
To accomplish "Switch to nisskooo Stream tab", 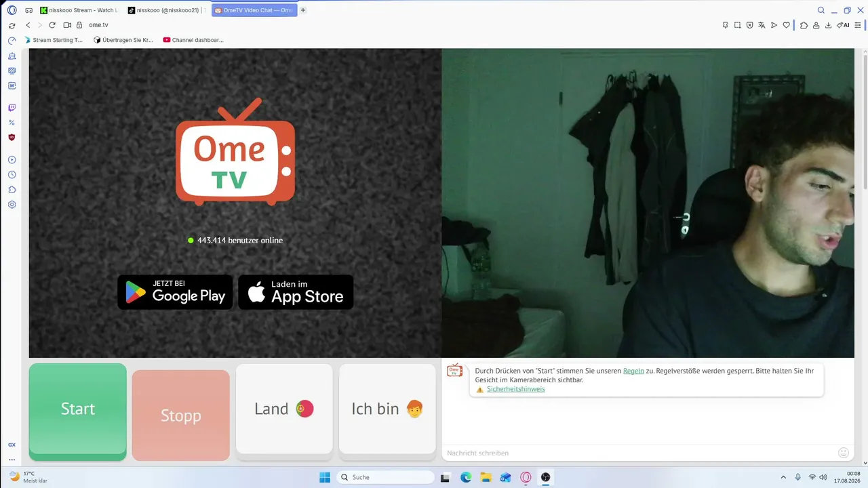I will [x=79, y=10].
